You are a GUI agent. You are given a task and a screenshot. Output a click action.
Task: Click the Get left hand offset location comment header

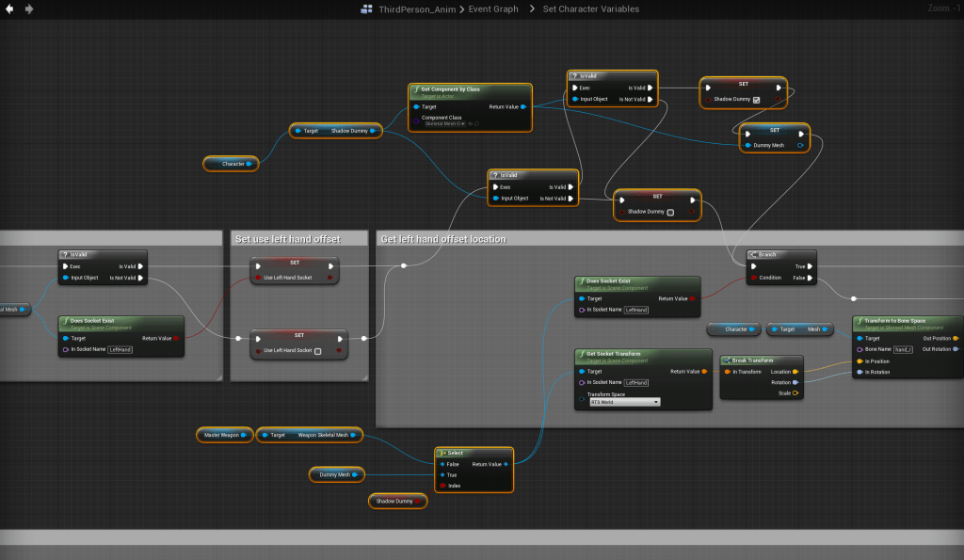[x=442, y=239]
